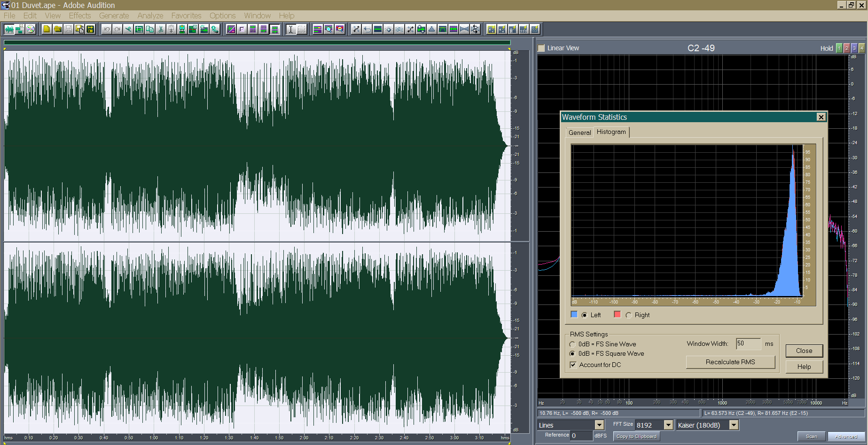Viewport: 868px width, 445px height.
Task: Select the Time Selection I-beam tool
Action: [x=291, y=29]
